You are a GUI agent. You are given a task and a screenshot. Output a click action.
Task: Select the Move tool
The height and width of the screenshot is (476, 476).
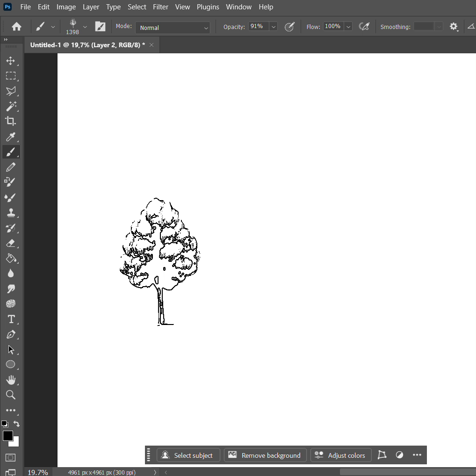pos(11,61)
